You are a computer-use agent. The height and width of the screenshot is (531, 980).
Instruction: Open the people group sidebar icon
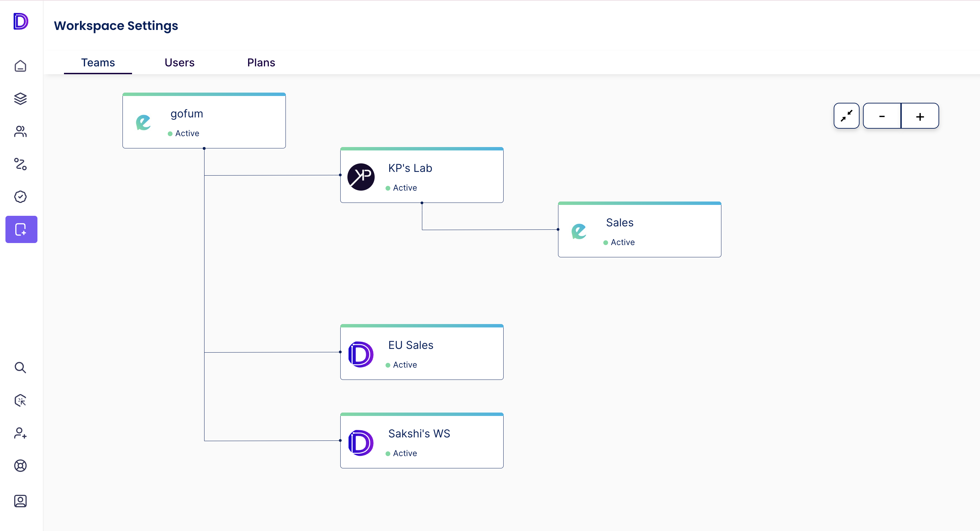[x=20, y=132]
